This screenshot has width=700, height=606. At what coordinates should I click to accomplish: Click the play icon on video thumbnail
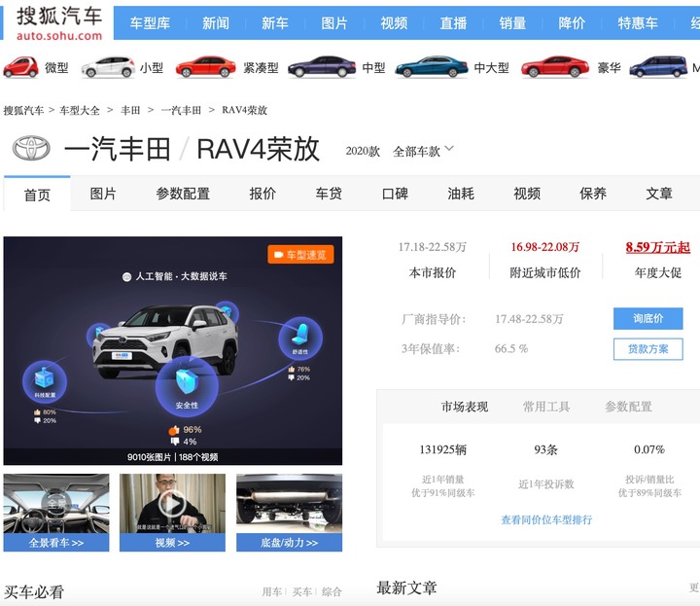172,504
